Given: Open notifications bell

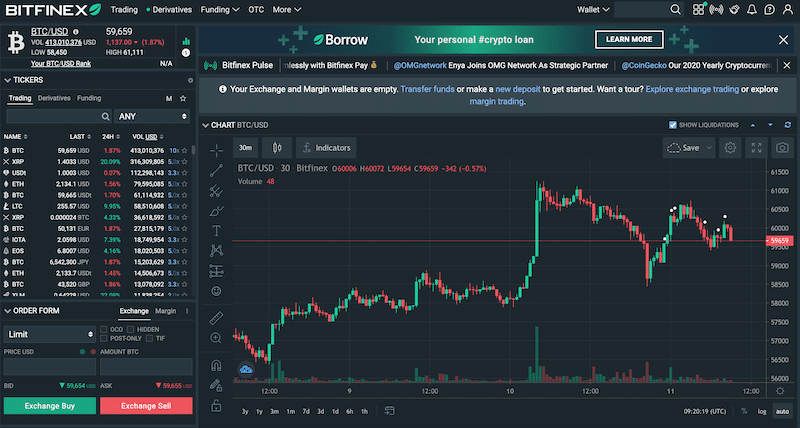Looking at the screenshot, I should coord(752,9).
